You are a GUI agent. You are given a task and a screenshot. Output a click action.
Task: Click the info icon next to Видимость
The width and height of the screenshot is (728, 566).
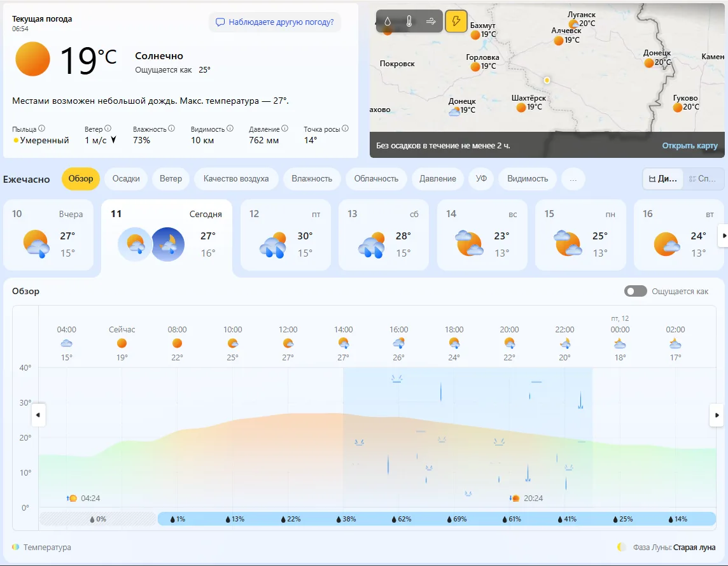(230, 128)
